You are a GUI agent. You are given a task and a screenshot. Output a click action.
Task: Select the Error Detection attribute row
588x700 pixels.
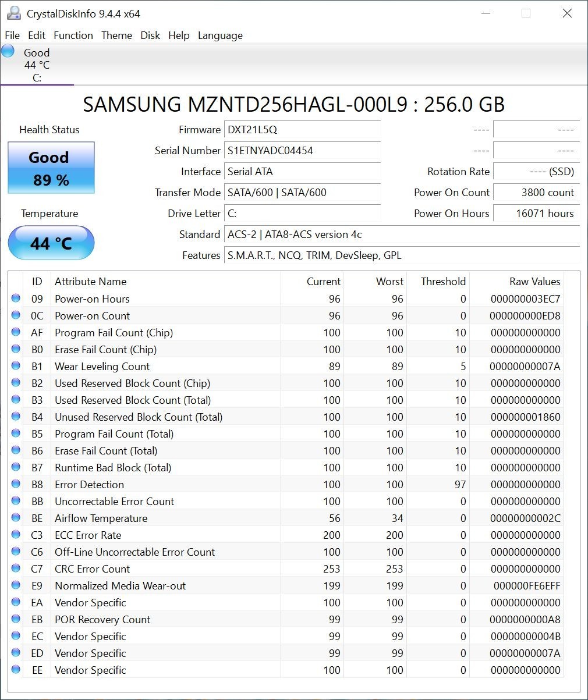[x=286, y=484]
